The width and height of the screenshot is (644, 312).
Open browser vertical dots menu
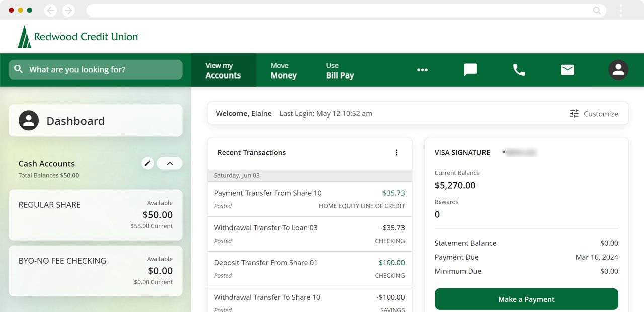pyautogui.click(x=621, y=10)
